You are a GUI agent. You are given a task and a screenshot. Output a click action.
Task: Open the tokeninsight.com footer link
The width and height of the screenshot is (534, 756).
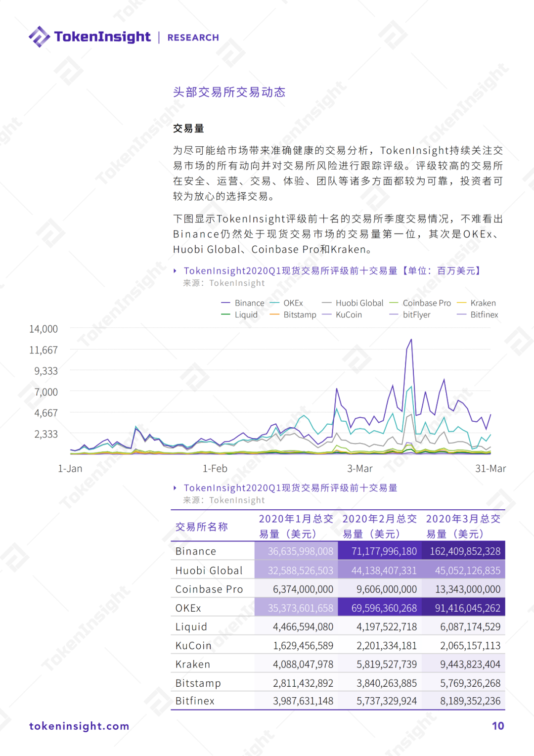[x=79, y=726]
